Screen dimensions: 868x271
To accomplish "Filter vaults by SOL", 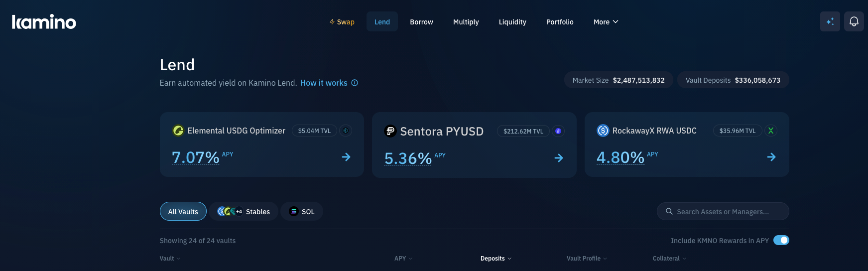I will [302, 211].
